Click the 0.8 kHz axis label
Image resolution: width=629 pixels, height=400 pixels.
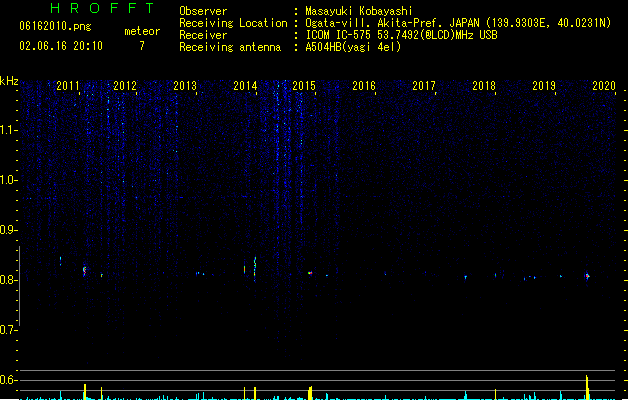pyautogui.click(x=8, y=280)
